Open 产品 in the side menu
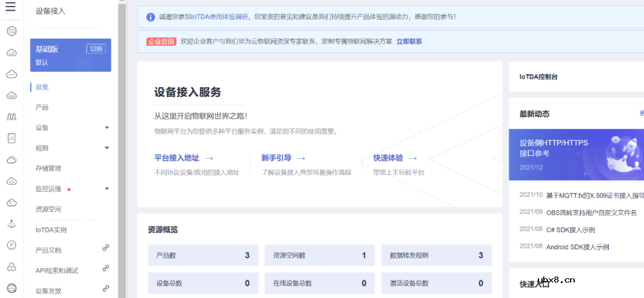Screen dimensions: 644x298 (x=42, y=107)
